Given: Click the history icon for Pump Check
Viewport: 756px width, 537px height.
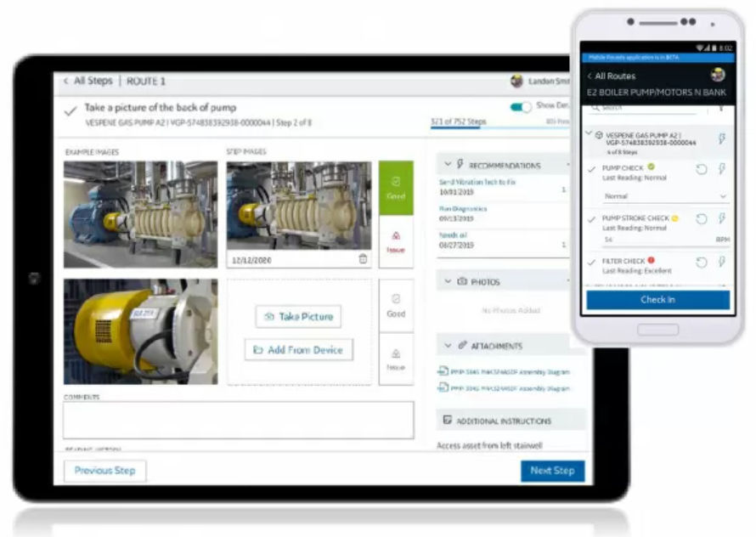Looking at the screenshot, I should tap(702, 170).
